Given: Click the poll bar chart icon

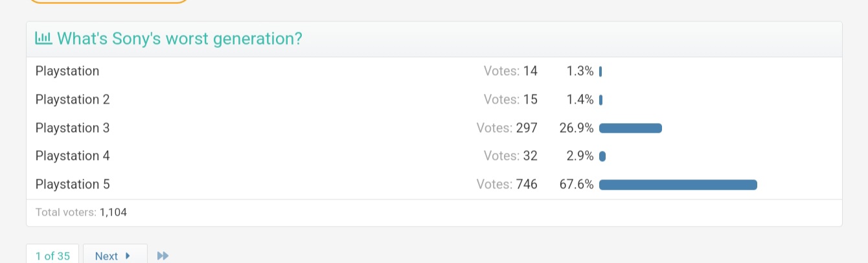Looking at the screenshot, I should [x=43, y=38].
